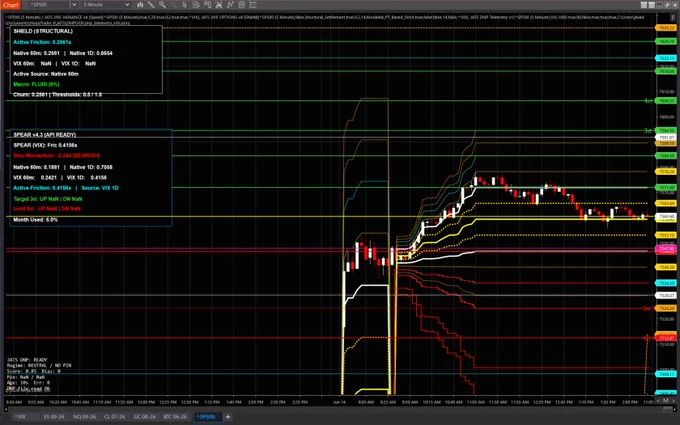This screenshot has width=680, height=425.
Task: Select the active ^SP500 tab
Action: 206,417
